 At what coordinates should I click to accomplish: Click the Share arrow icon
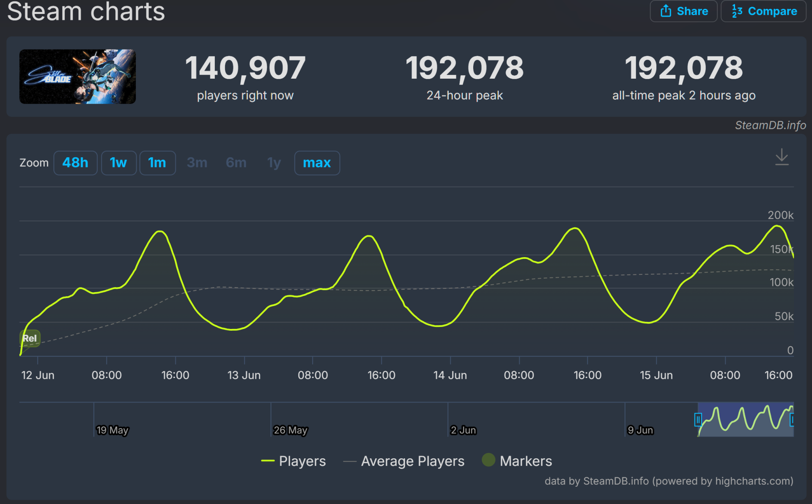point(666,11)
